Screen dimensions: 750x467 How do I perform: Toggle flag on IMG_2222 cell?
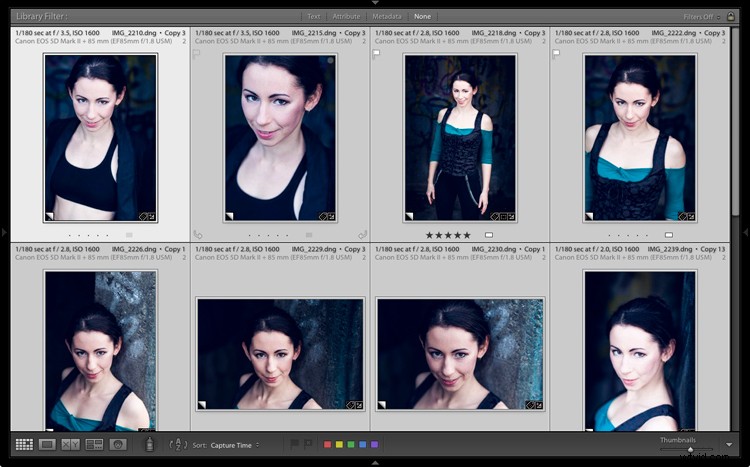[556, 54]
